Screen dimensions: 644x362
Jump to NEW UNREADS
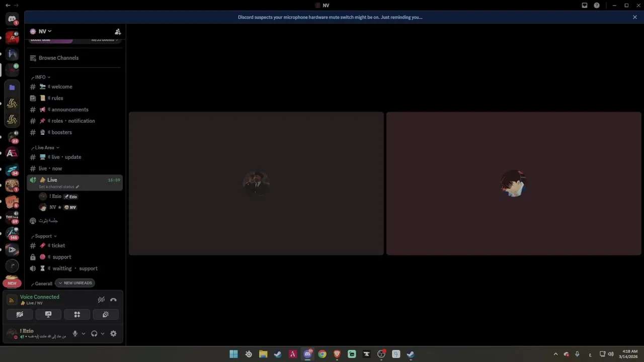(x=74, y=283)
